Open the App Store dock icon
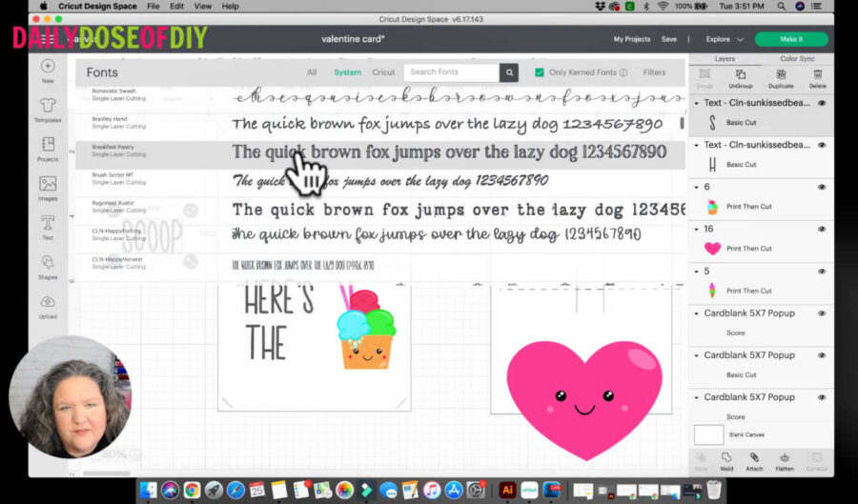This screenshot has width=858, height=504. click(454, 490)
